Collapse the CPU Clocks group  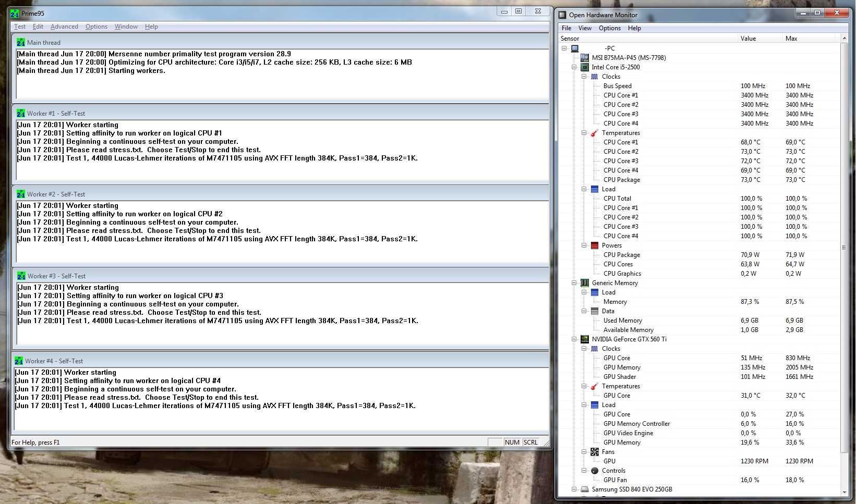click(584, 77)
